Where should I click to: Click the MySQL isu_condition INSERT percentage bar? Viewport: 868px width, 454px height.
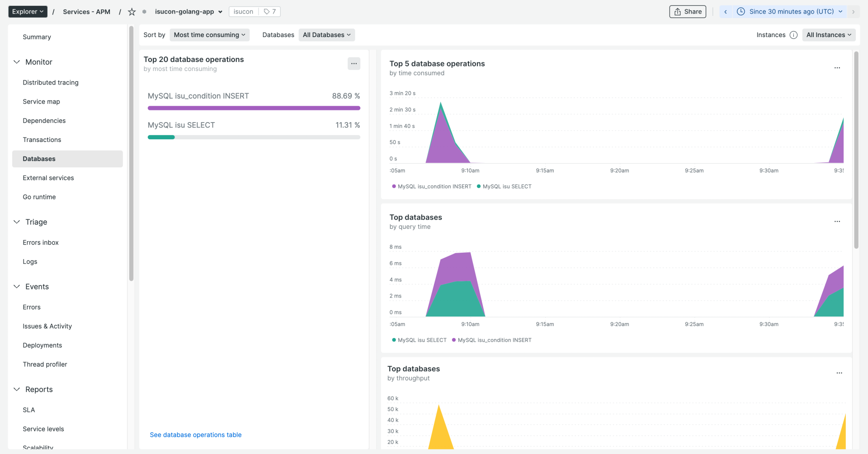tap(254, 108)
